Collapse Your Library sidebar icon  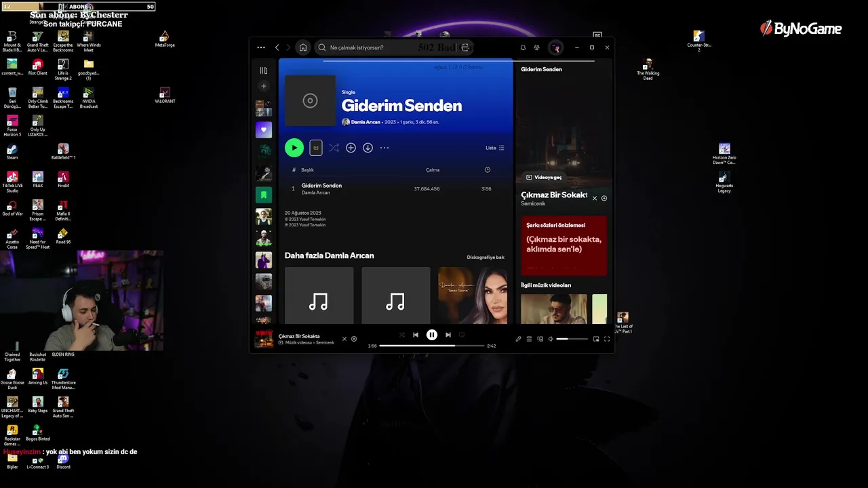[x=264, y=70]
